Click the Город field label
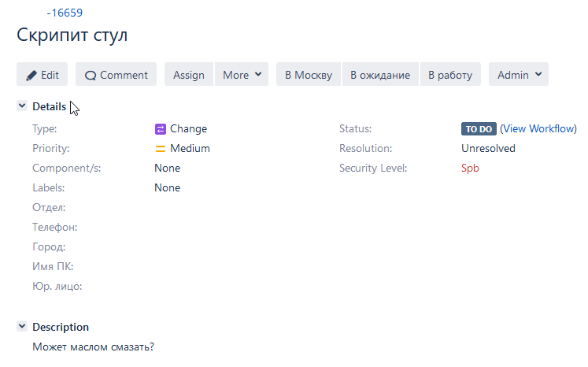Screen dimensions: 588x367 click(49, 247)
